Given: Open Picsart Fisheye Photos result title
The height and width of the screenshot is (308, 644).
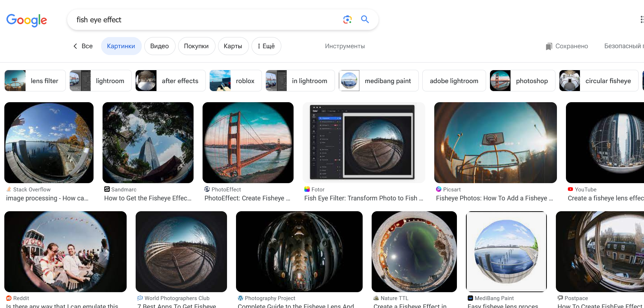Looking at the screenshot, I should coord(494,198).
